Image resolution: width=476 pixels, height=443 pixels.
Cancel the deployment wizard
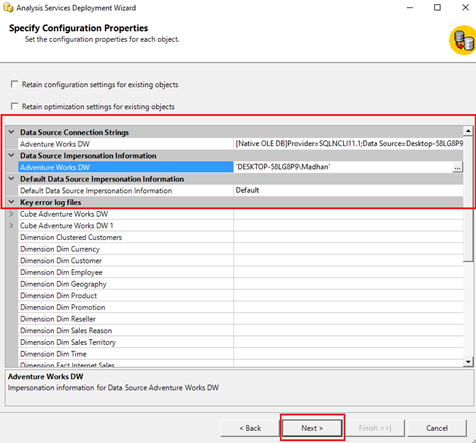[437, 428]
